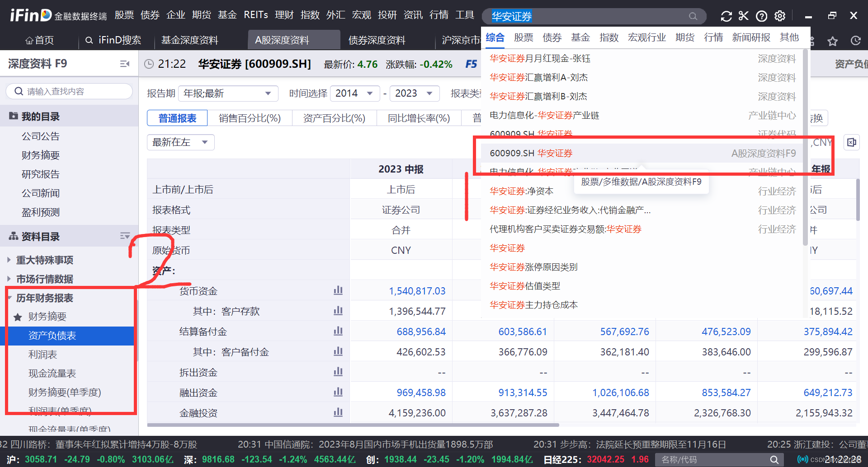Select the 普通报表 view toggle

(x=177, y=118)
